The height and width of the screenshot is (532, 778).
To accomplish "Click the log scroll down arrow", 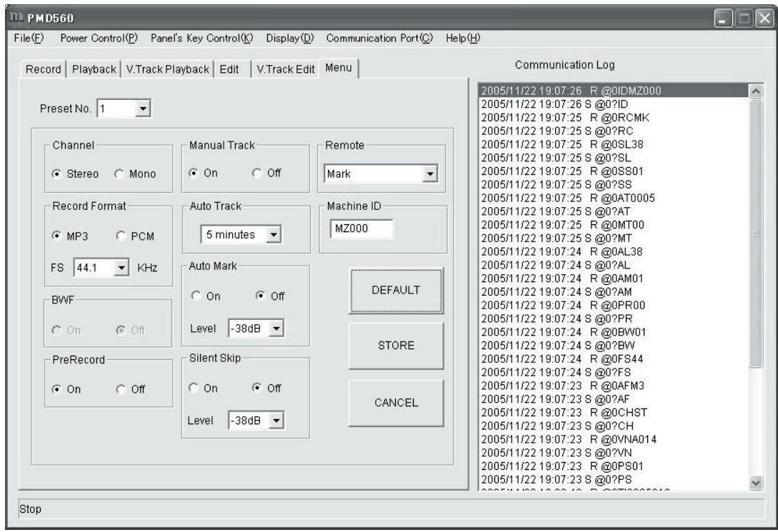I will (x=756, y=483).
